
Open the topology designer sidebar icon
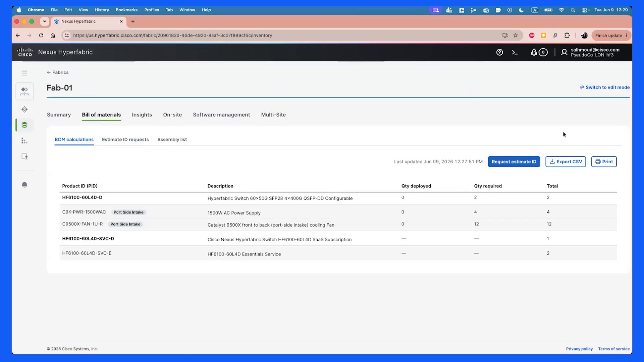click(24, 91)
